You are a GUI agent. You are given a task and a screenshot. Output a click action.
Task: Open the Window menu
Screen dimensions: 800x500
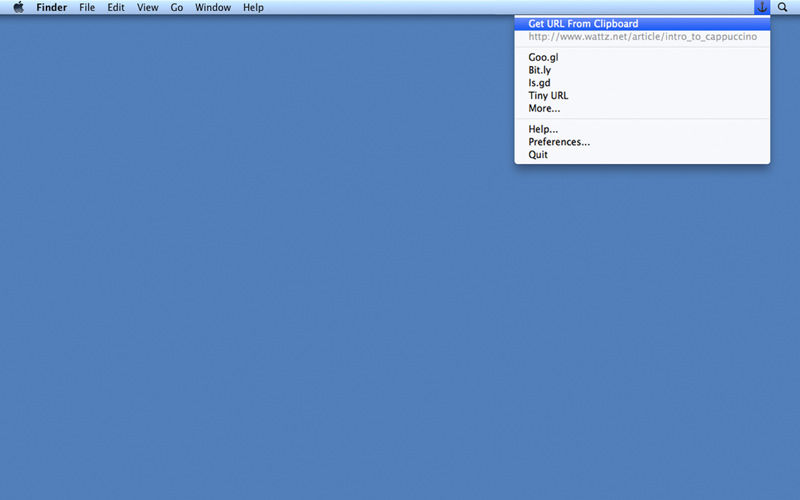click(213, 7)
